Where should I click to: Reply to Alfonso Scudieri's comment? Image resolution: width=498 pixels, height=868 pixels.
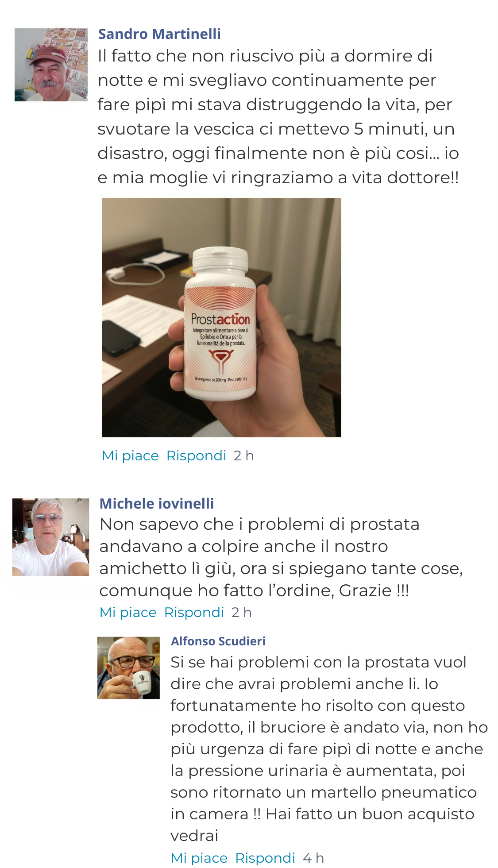tap(265, 858)
